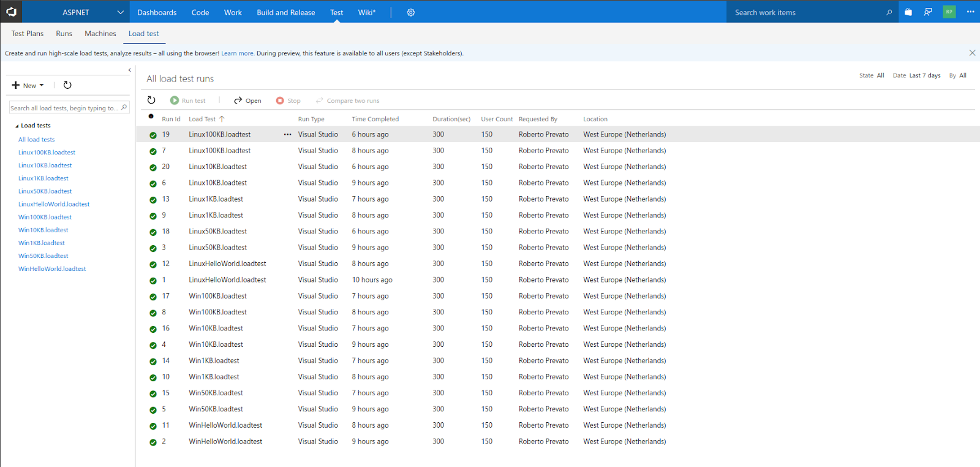Viewport: 980px width, 467px height.
Task: Click the Visual Studio Team Services logo
Action: tap(11, 12)
